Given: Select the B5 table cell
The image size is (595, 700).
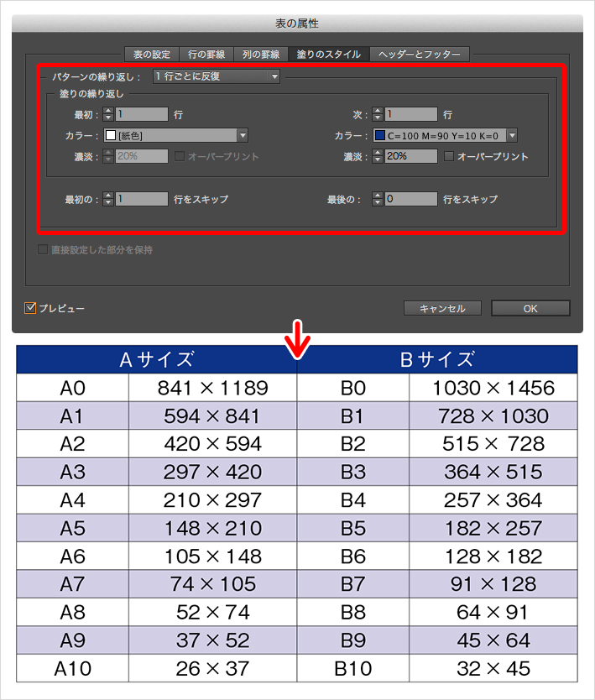Looking at the screenshot, I should (x=353, y=528).
